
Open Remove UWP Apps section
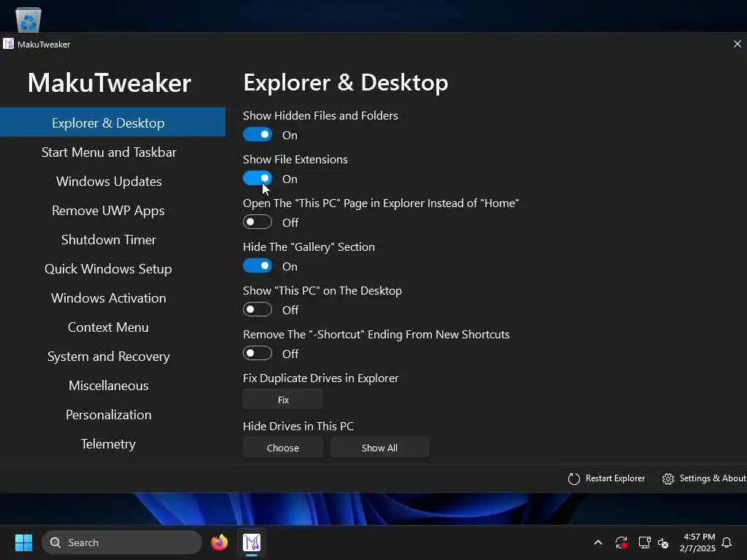pyautogui.click(x=109, y=211)
